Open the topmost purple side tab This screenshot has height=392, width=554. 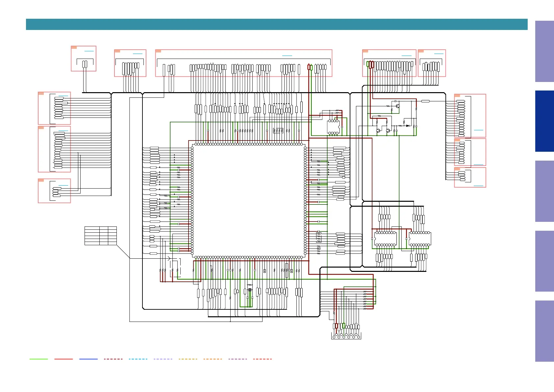pyautogui.click(x=544, y=51)
